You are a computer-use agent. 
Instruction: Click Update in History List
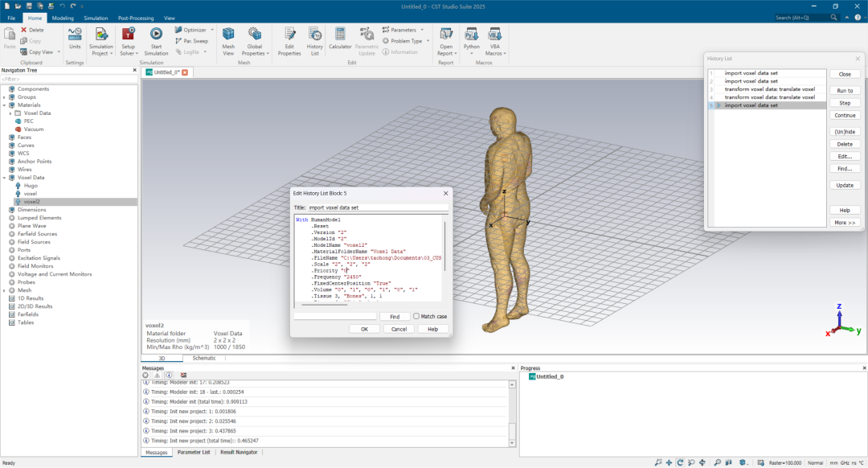point(845,185)
